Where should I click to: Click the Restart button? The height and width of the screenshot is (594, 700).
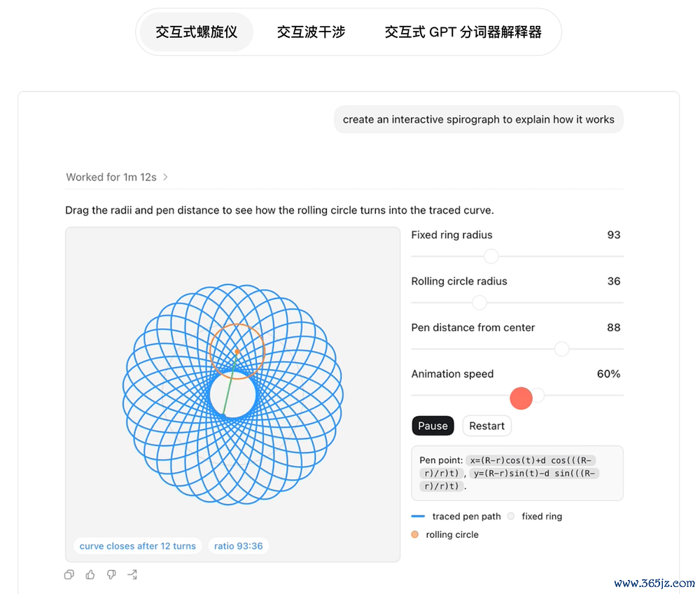click(486, 426)
